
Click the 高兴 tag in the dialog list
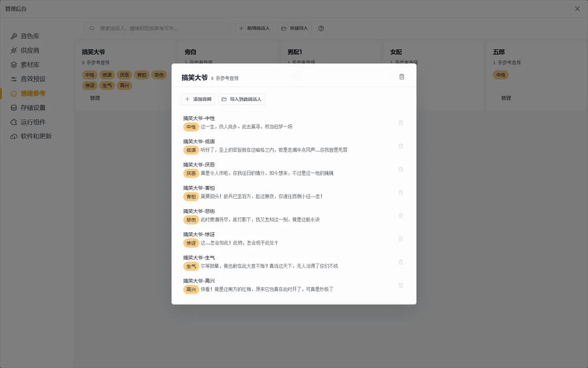pos(191,289)
